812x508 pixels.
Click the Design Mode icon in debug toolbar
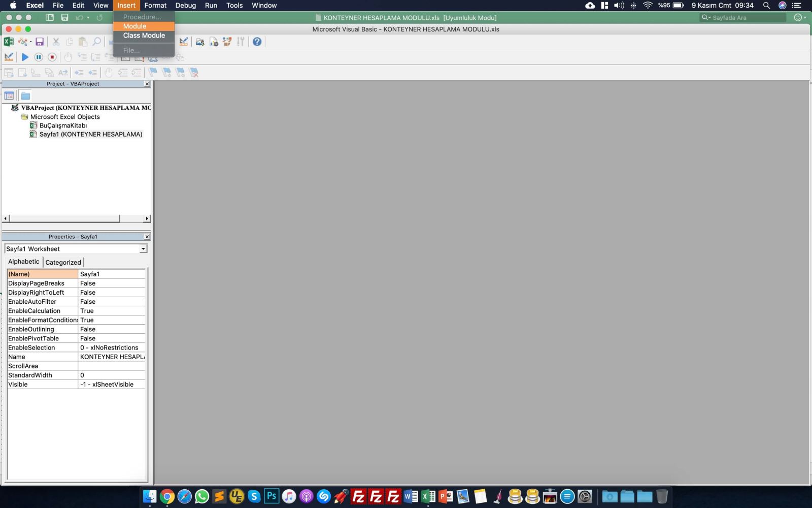tap(9, 57)
